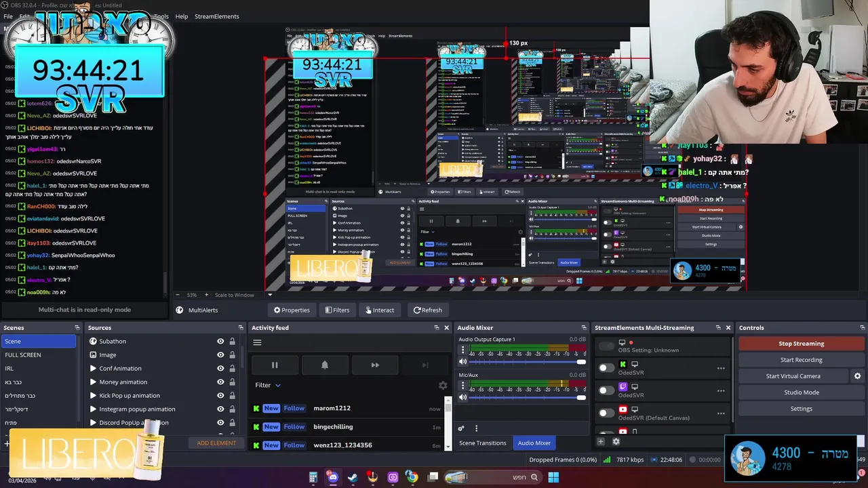Pop out the Scenes dock
Viewport: 868px width, 488px height.
[x=77, y=328]
